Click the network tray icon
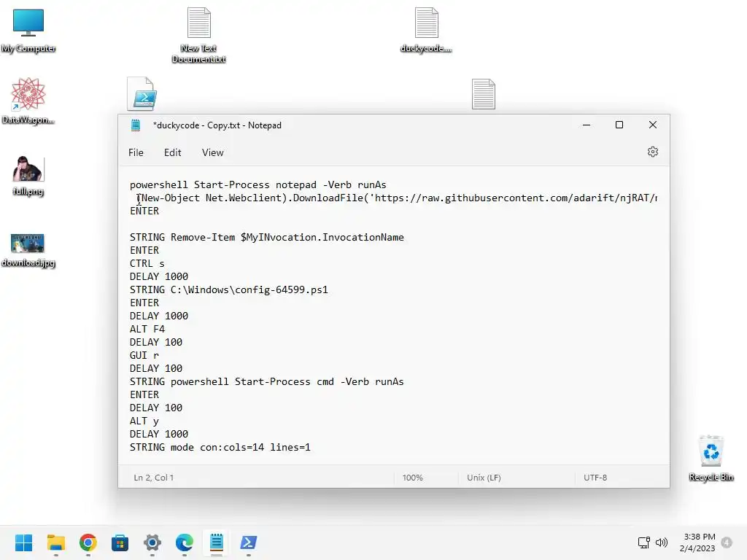The height and width of the screenshot is (560, 747). [643, 542]
